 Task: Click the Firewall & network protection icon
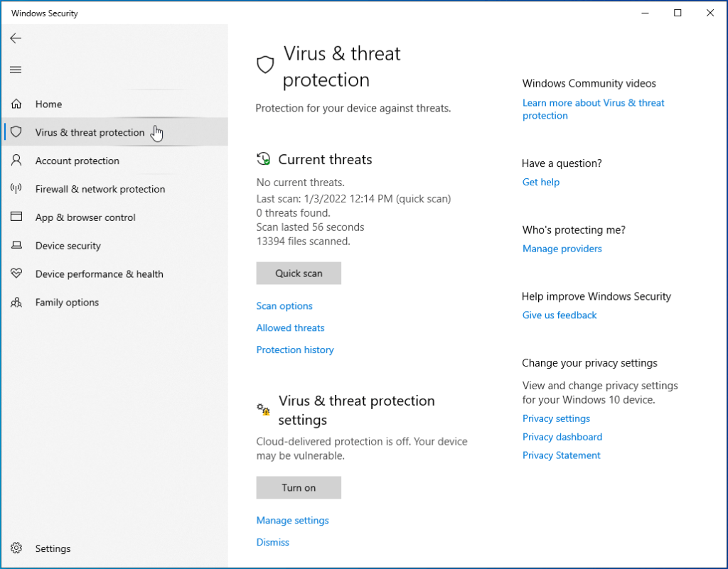click(x=16, y=189)
